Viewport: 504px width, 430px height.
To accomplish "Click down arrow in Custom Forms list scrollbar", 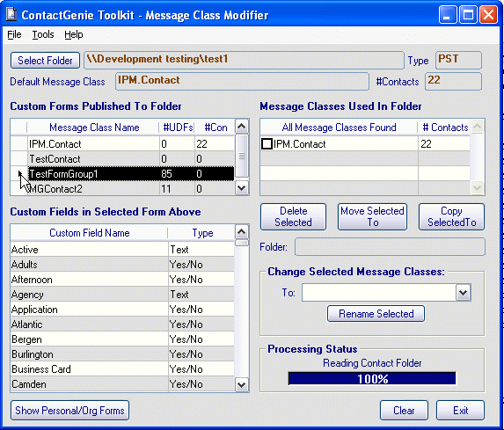I will pos(241,187).
